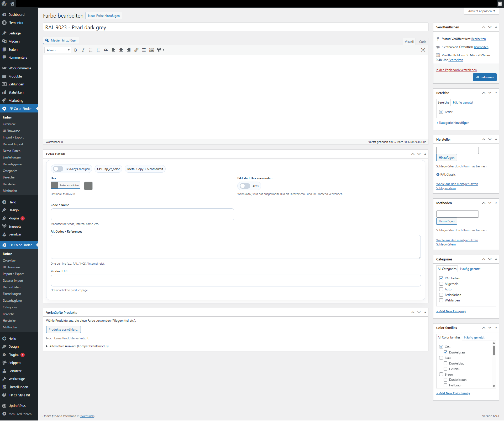Image resolution: width=504 pixels, height=421 pixels.
Task: Expand Alternative Auswahl Kompatibilitätsmodus section
Action: pyautogui.click(x=79, y=346)
